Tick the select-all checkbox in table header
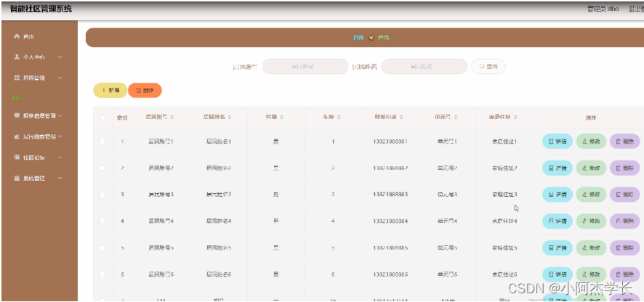 click(102, 118)
